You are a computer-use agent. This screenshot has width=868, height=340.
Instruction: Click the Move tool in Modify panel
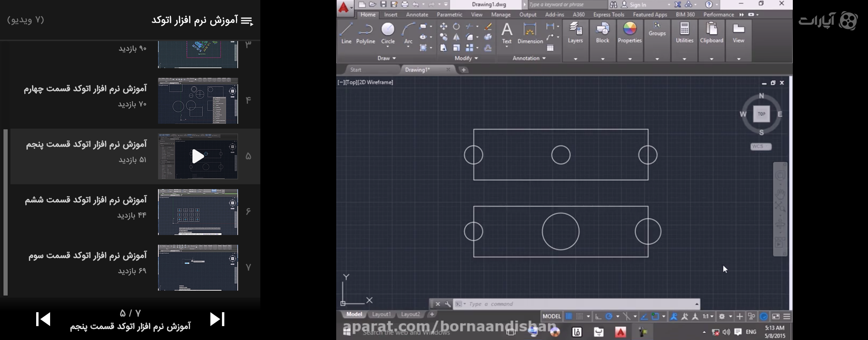pos(443,26)
